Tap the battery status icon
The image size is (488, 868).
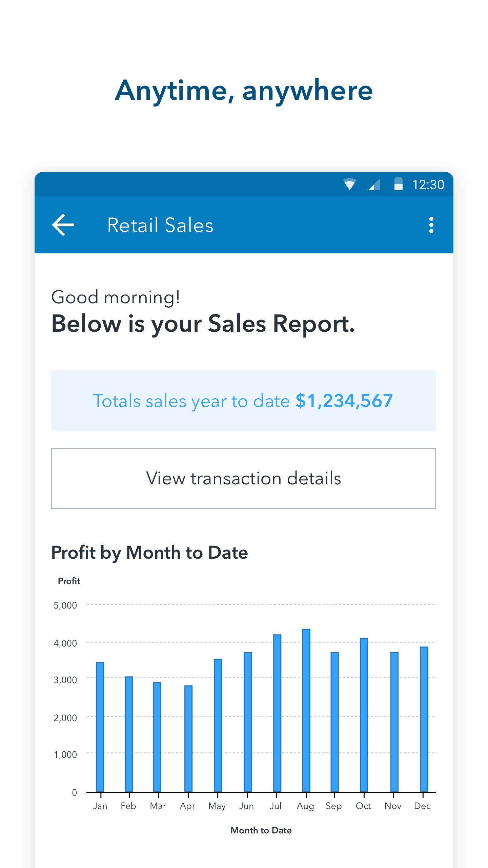coord(399,184)
